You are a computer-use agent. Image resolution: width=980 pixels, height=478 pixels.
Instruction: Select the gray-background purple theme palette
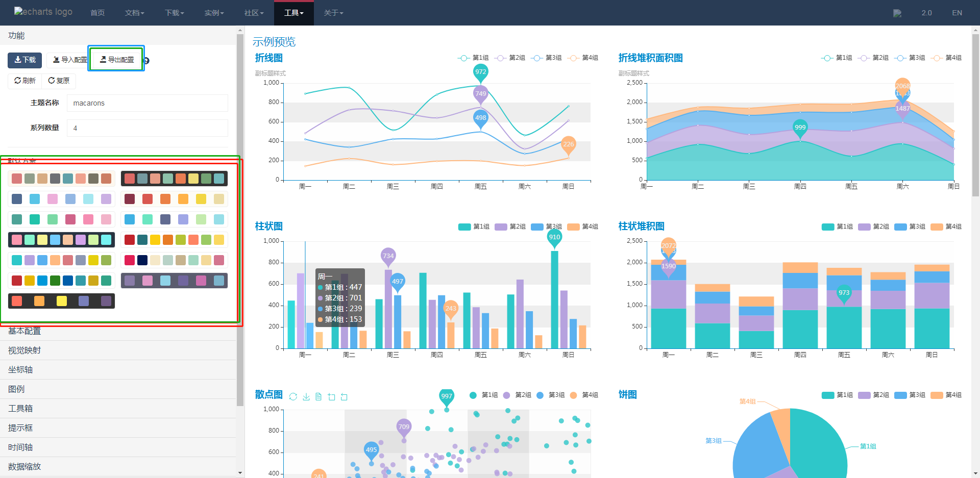click(174, 281)
